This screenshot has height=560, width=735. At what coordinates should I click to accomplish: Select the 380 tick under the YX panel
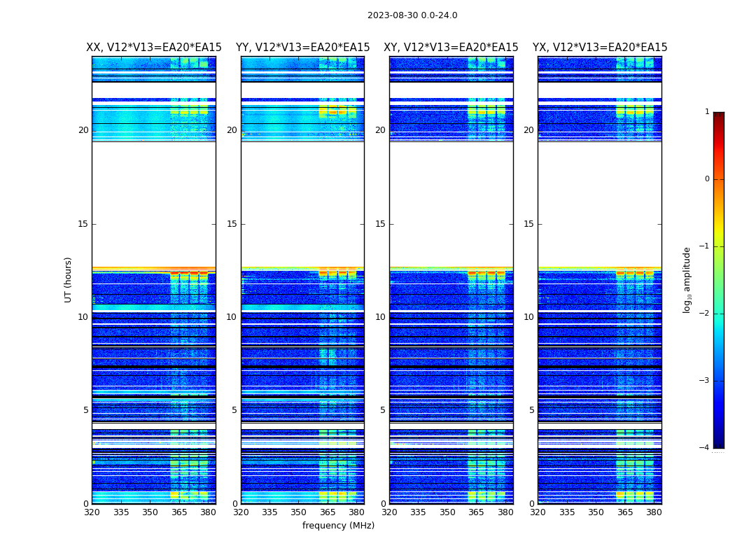[x=654, y=512]
